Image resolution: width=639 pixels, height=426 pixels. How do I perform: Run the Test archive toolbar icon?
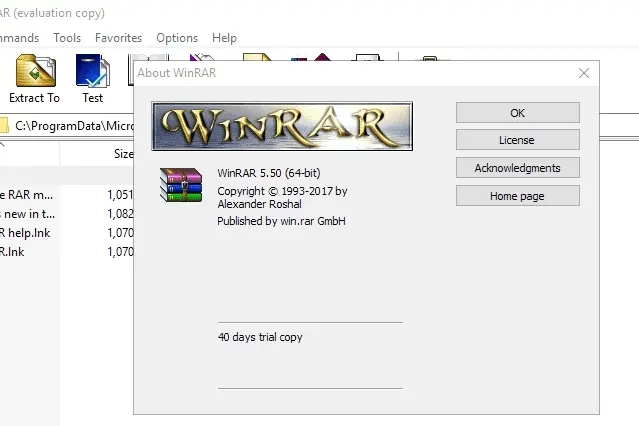(93, 79)
